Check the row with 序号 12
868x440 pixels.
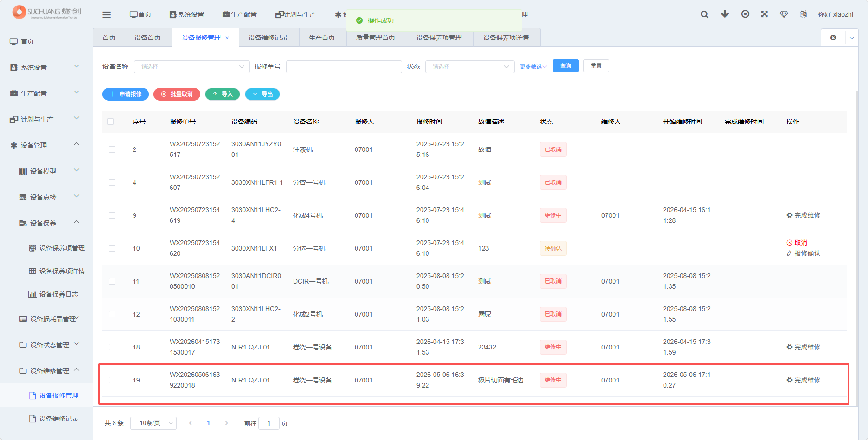[x=112, y=314]
